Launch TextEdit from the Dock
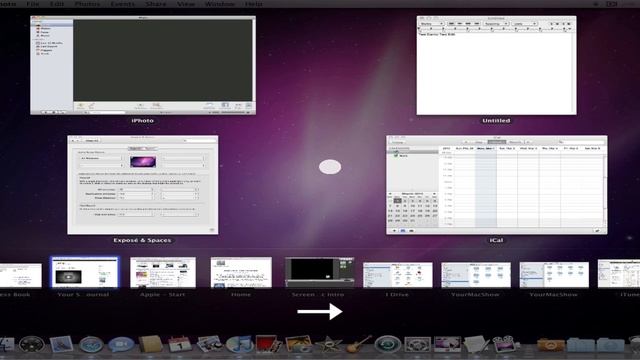 (476, 344)
